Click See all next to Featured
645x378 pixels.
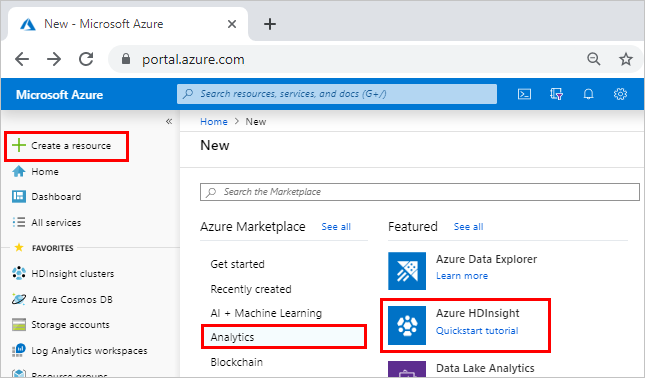[x=468, y=227]
